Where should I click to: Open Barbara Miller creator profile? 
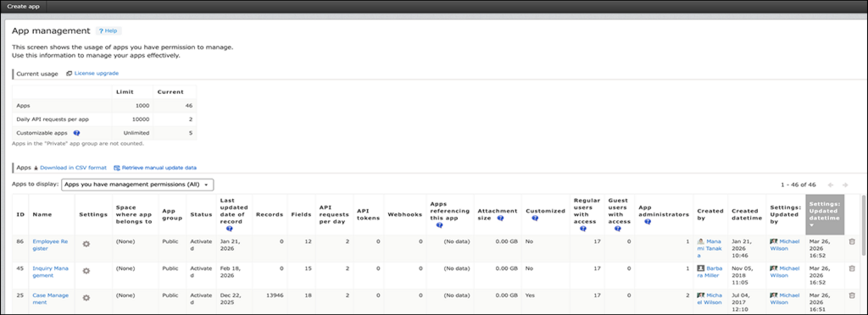click(x=709, y=271)
